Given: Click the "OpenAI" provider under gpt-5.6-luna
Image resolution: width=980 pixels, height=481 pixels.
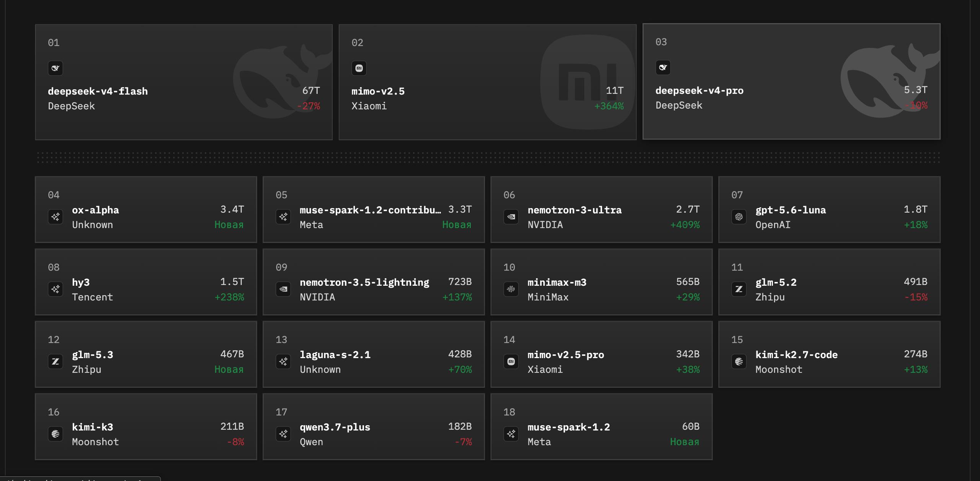Looking at the screenshot, I should [x=773, y=225].
